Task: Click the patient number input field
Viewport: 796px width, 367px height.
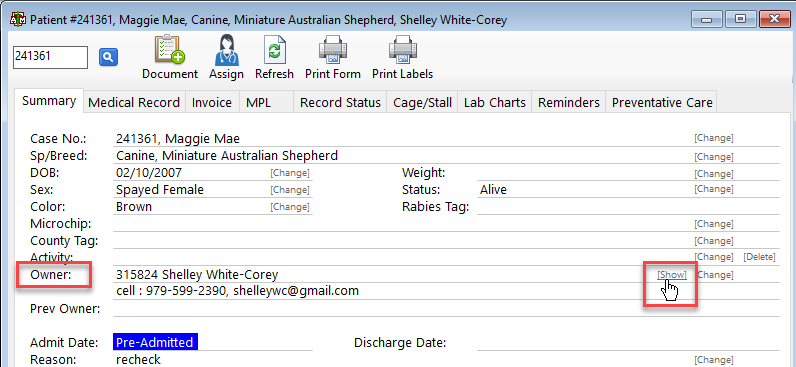Action: [x=50, y=57]
